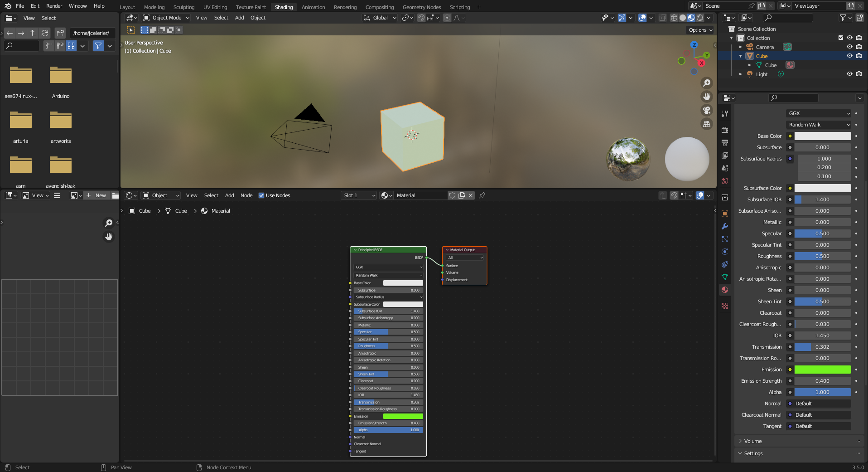
Task: Click the file browser path field
Action: click(92, 33)
